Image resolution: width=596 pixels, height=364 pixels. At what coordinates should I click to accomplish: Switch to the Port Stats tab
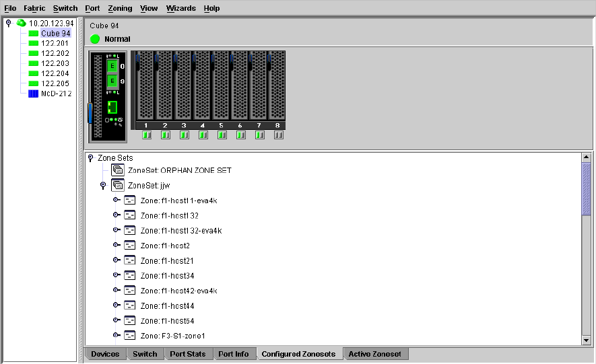coord(187,354)
